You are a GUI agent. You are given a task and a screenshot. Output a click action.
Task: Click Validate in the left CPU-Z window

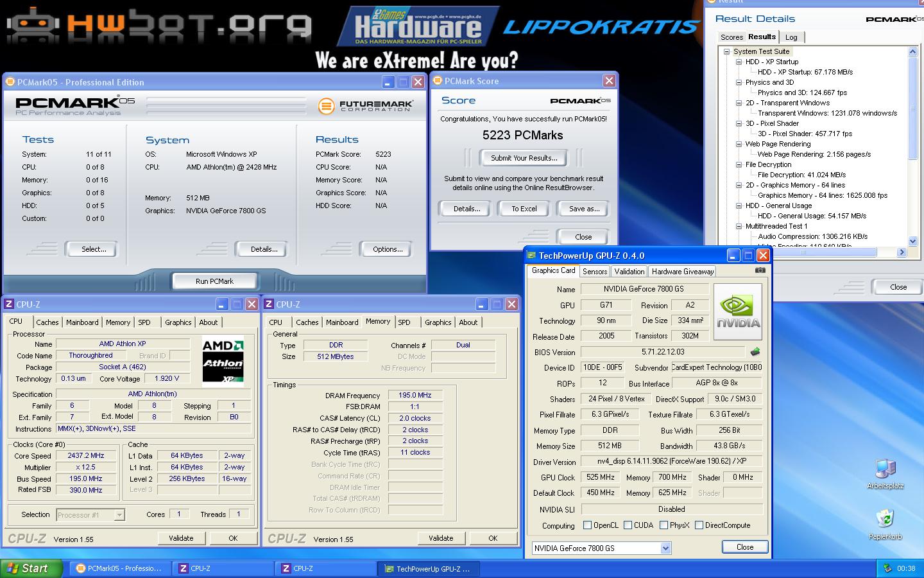(x=181, y=538)
